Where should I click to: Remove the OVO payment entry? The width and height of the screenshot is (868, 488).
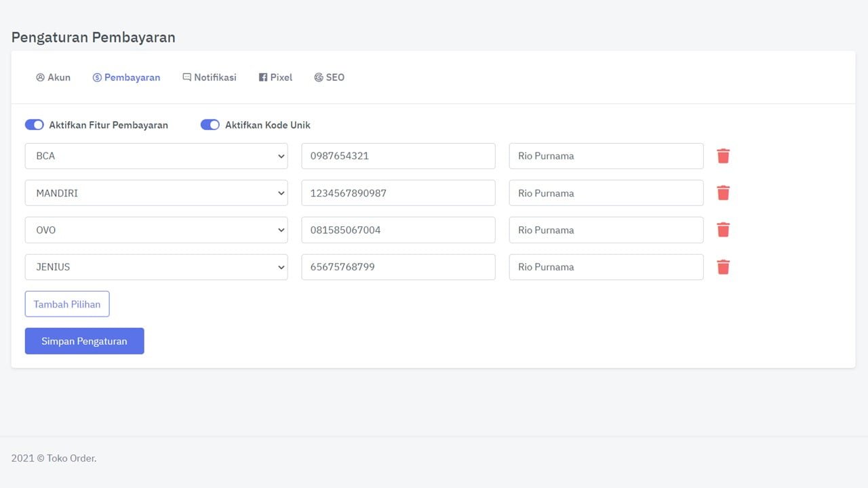pos(723,230)
